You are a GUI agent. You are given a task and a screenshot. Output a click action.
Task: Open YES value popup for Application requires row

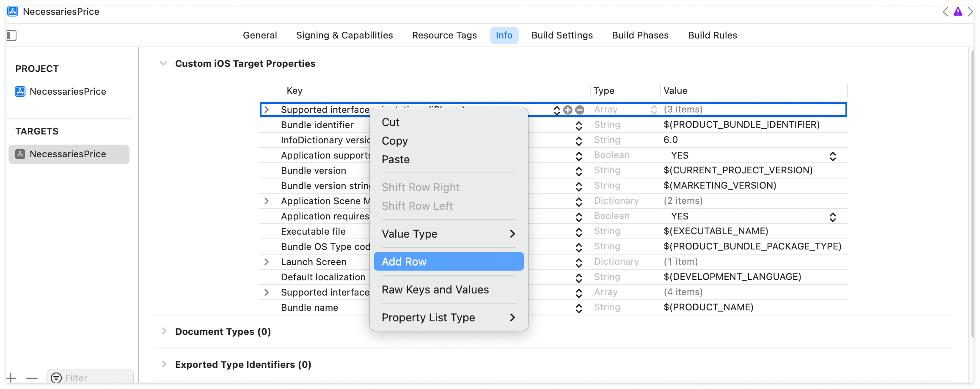832,217
